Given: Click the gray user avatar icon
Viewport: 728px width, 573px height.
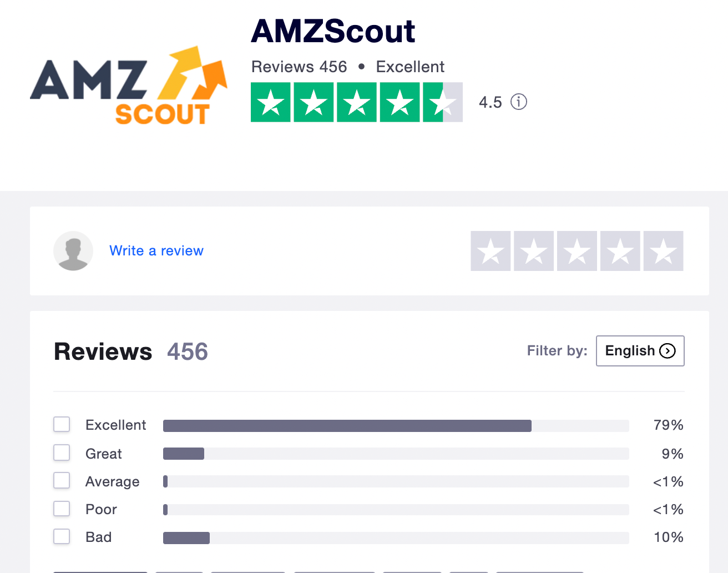Looking at the screenshot, I should [73, 251].
